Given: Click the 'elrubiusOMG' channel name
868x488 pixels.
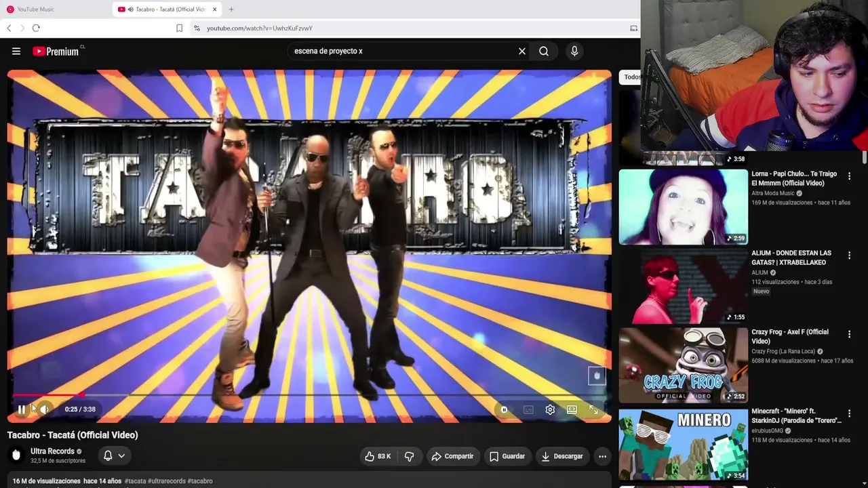Looking at the screenshot, I should click(767, 430).
